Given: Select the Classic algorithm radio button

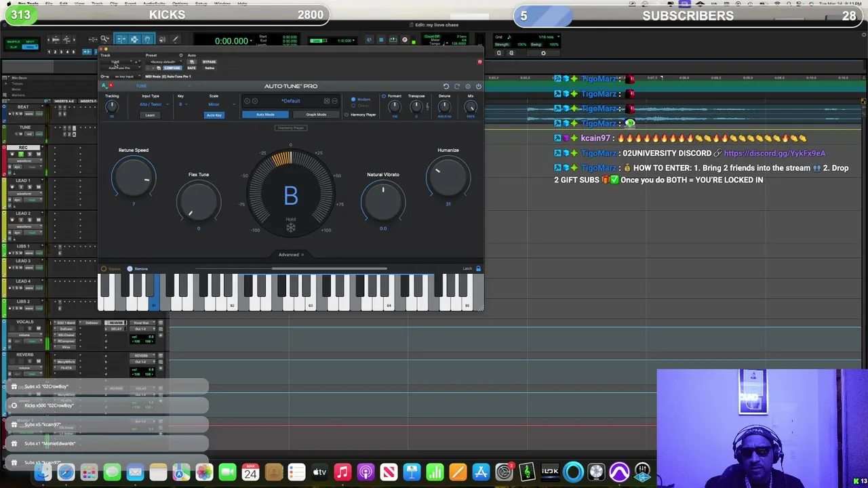Looking at the screenshot, I should pyautogui.click(x=353, y=106).
